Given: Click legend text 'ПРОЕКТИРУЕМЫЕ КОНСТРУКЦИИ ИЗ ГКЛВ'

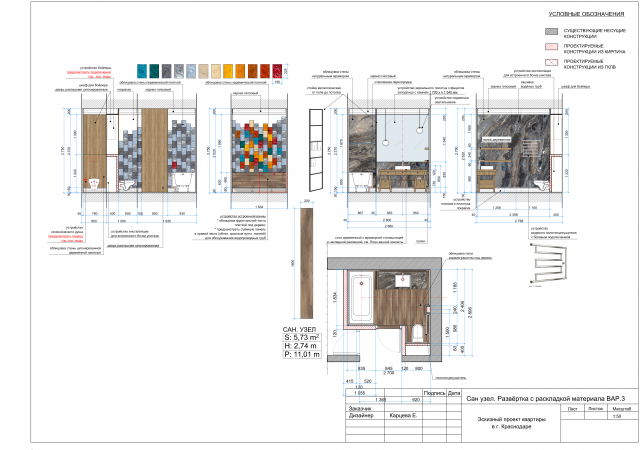Looking at the screenshot, I should 590,64.
